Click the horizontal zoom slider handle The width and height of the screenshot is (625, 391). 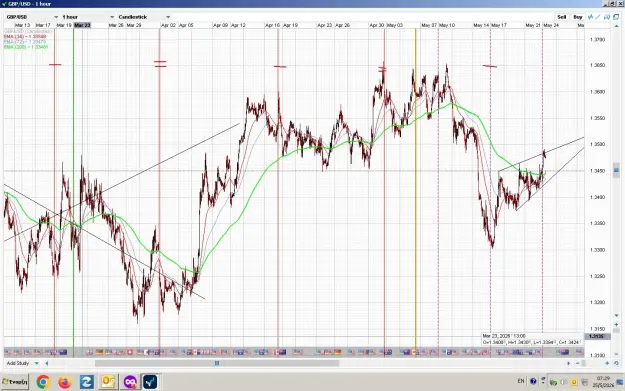pyautogui.click(x=584, y=363)
